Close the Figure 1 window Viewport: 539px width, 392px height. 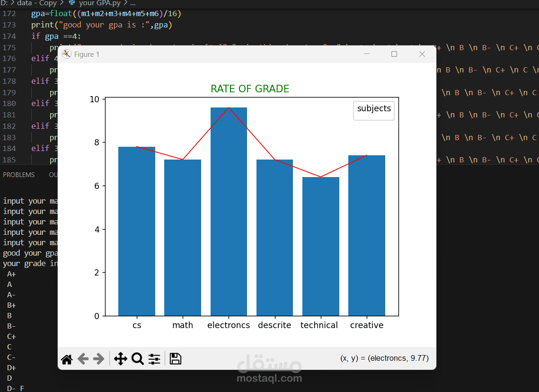[x=422, y=54]
